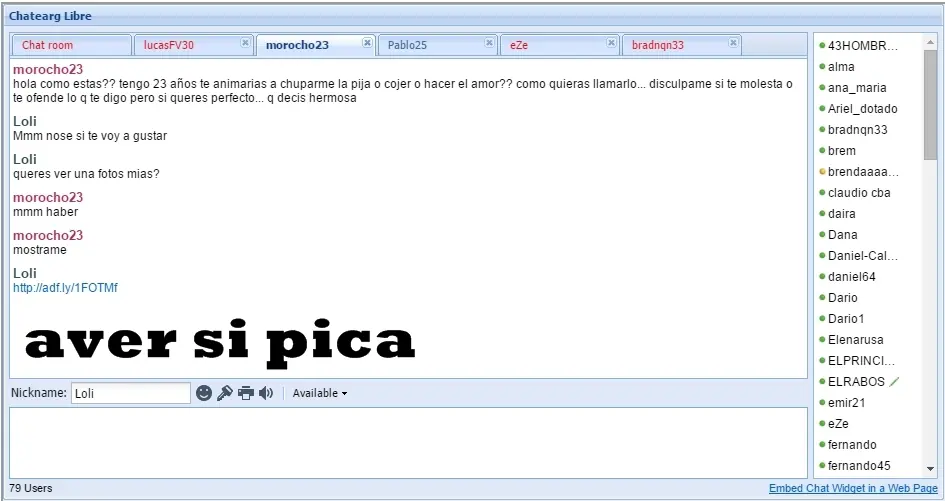This screenshot has width=945, height=501.
Task: Click the first morocho23 sender name
Action: (x=48, y=69)
